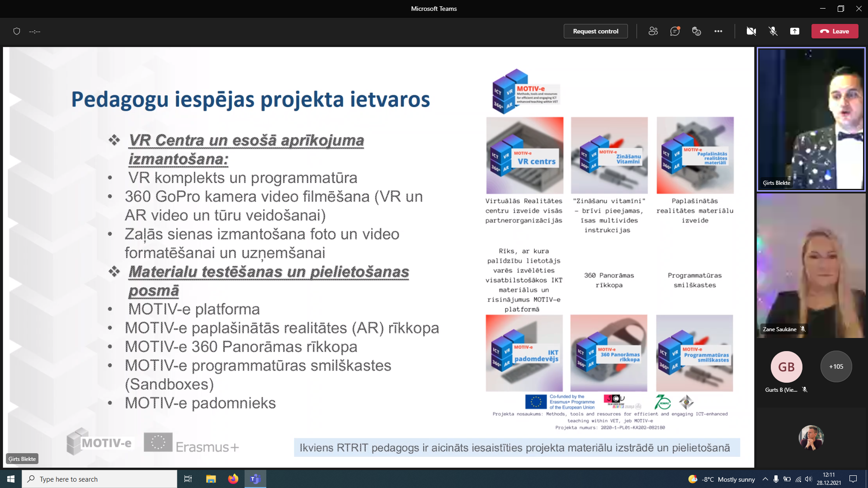Click the IKT padomdevējs image on slide
Screen dimensions: 868x488
tap(524, 353)
